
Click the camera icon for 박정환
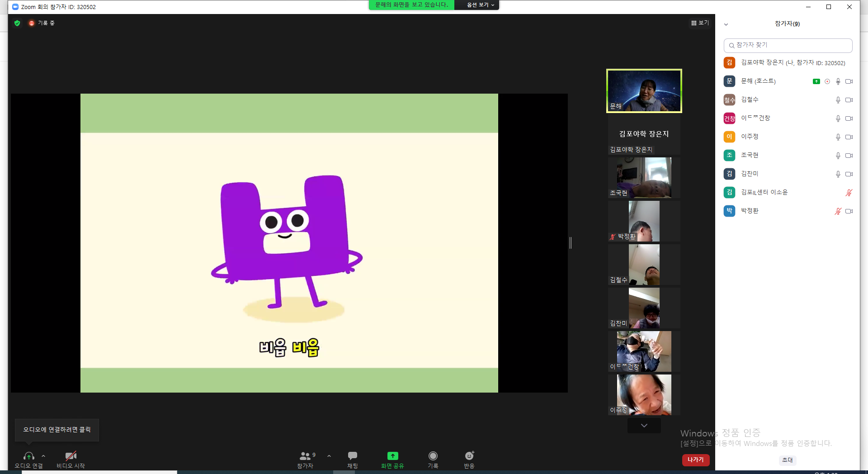click(849, 211)
